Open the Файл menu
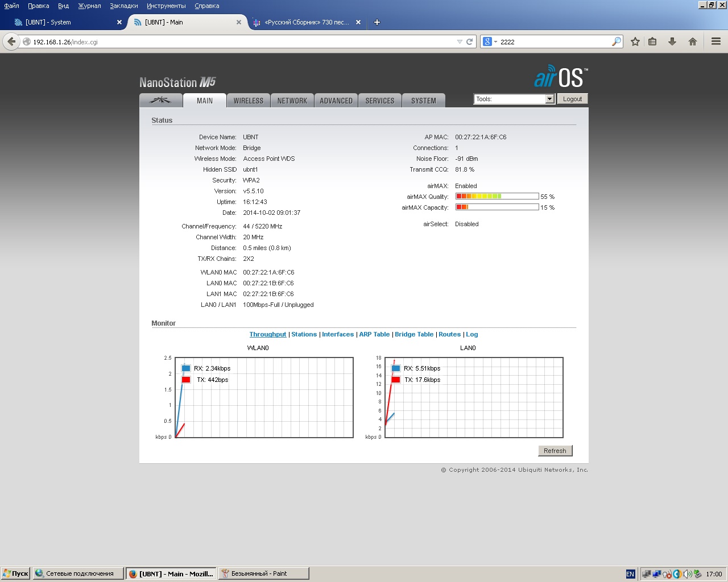Viewport: 728px width, 582px height. 11,6
